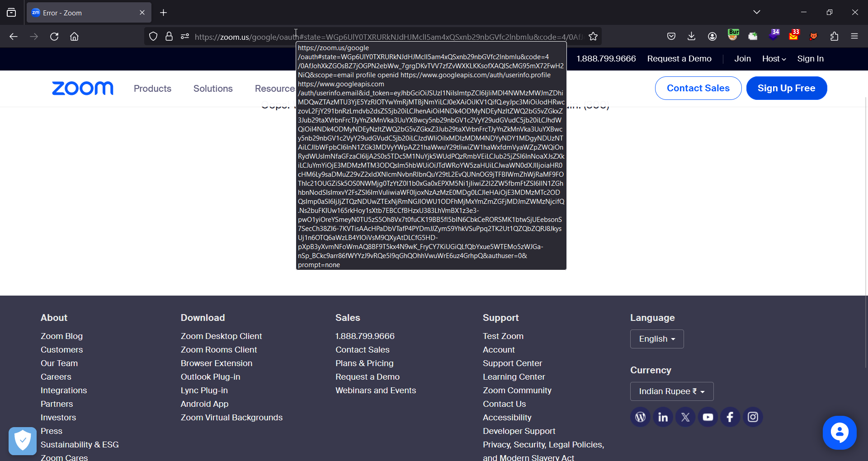The height and width of the screenshot is (461, 868).
Task: Open the Android App link
Action: pos(204,404)
